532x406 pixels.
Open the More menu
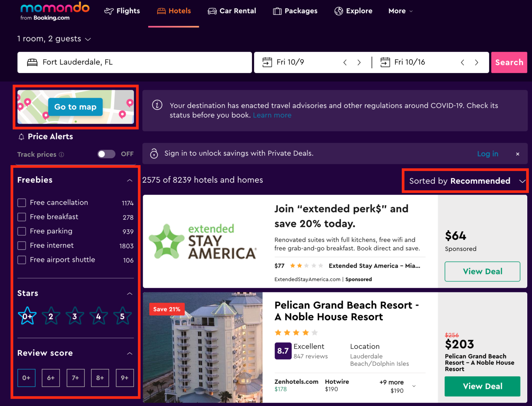coord(400,11)
